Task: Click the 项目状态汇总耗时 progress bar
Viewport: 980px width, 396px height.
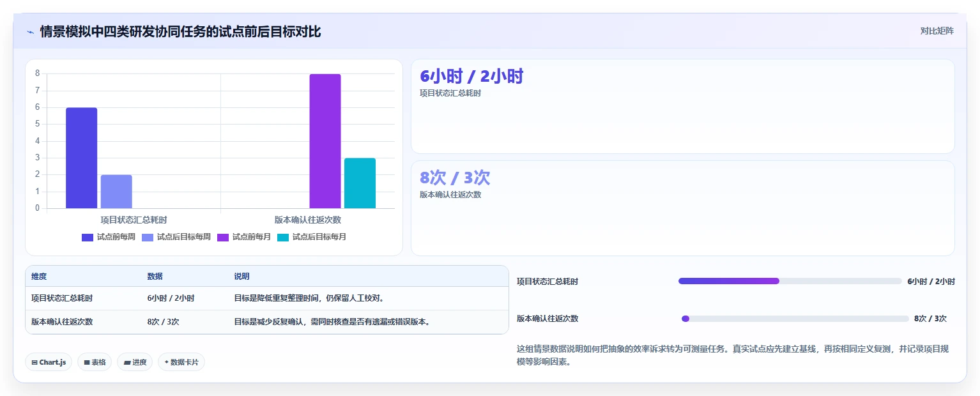Action: point(790,281)
